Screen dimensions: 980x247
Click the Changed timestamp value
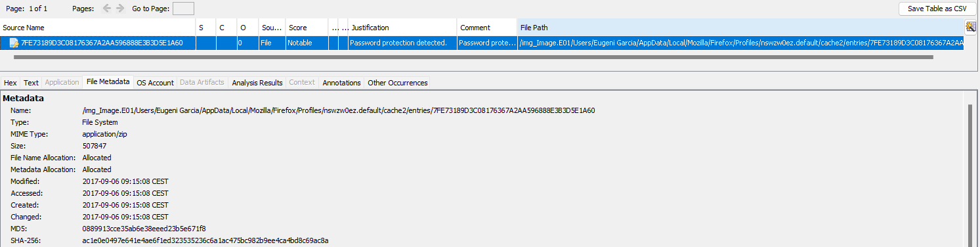pos(125,217)
